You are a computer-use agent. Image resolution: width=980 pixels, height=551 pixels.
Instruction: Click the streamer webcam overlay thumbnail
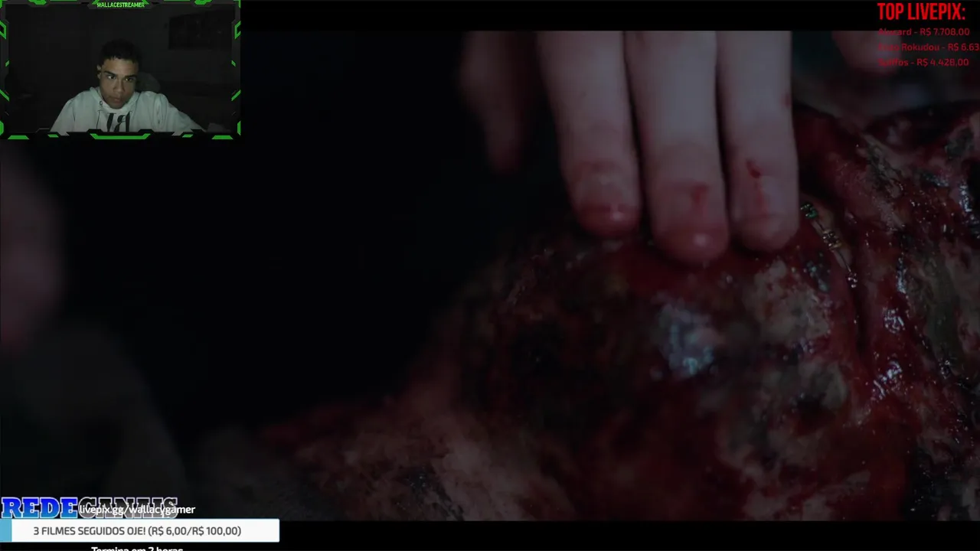120,70
